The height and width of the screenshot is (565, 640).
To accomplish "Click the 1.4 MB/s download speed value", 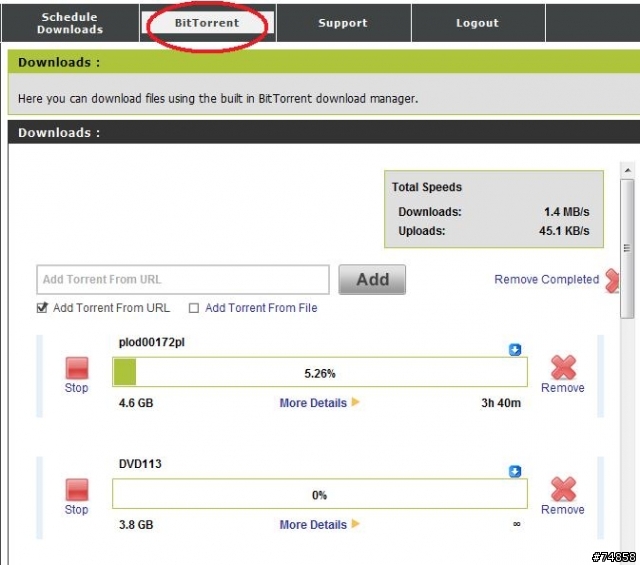I will pos(567,212).
